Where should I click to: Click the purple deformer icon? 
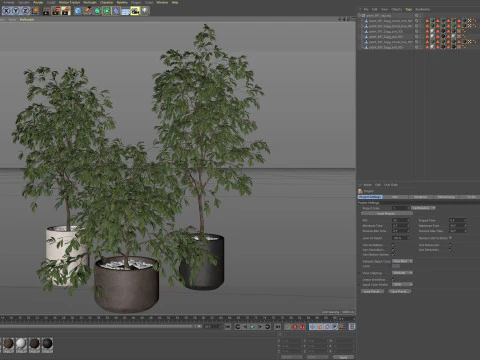(x=116, y=11)
